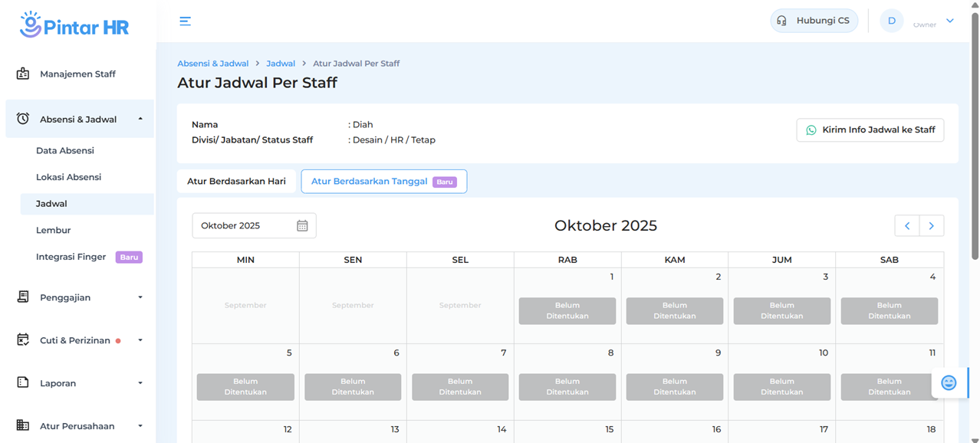Switch to Atur Berdasarkan Hari tab
This screenshot has height=443, width=980.
point(236,182)
